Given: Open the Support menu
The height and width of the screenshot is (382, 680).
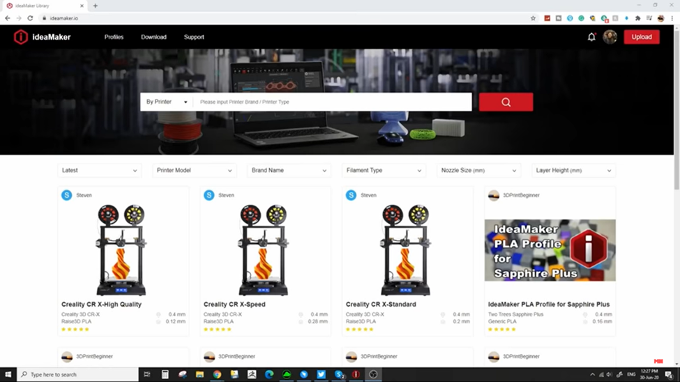Looking at the screenshot, I should (x=194, y=37).
